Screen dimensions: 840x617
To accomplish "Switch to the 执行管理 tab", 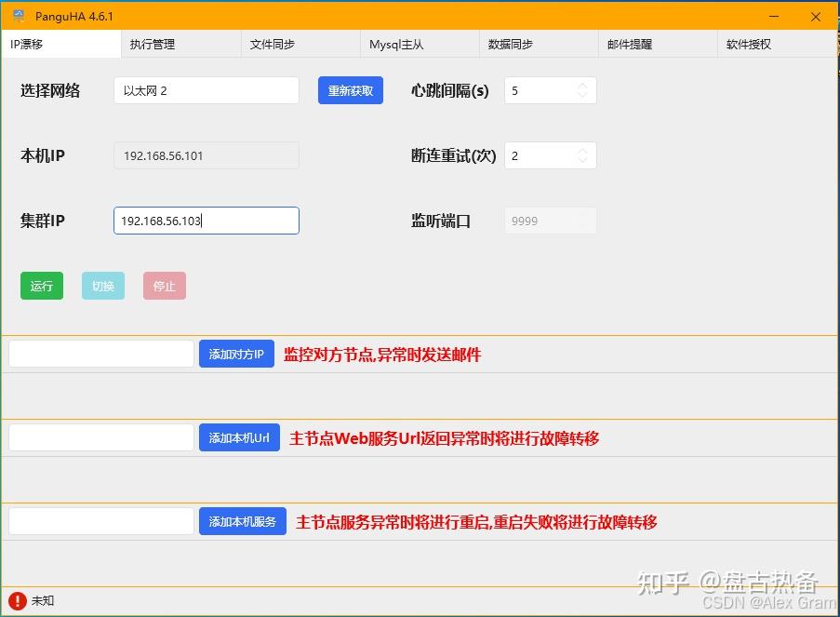I will click(x=153, y=44).
